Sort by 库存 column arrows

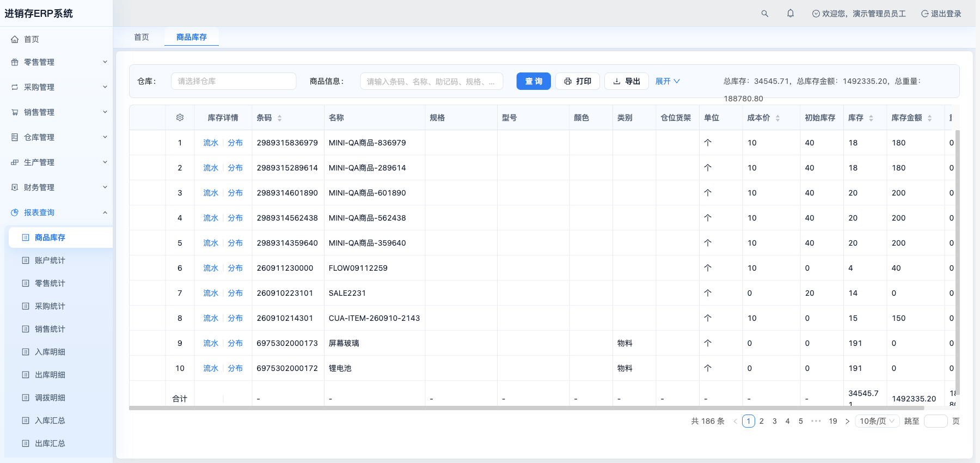click(871, 118)
